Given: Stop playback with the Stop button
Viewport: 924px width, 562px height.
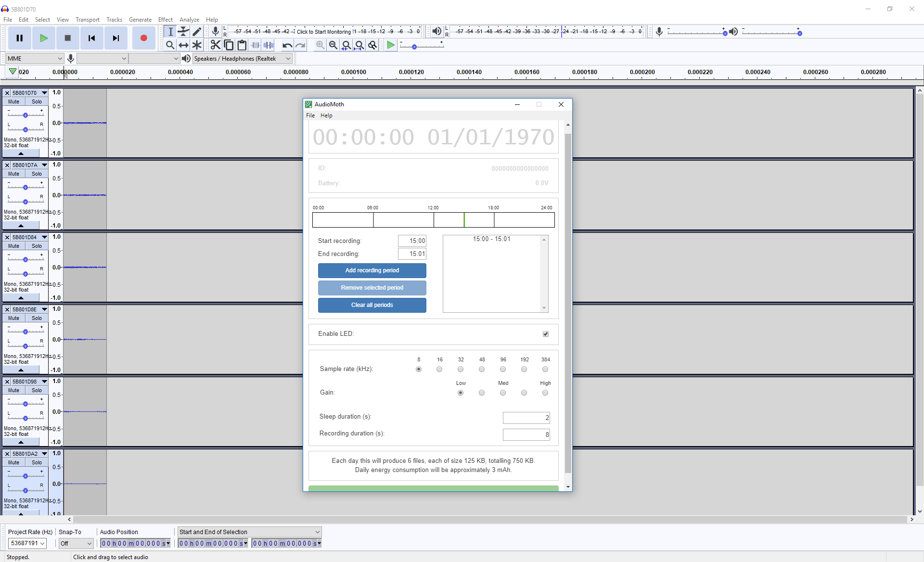Looking at the screenshot, I should (x=68, y=38).
